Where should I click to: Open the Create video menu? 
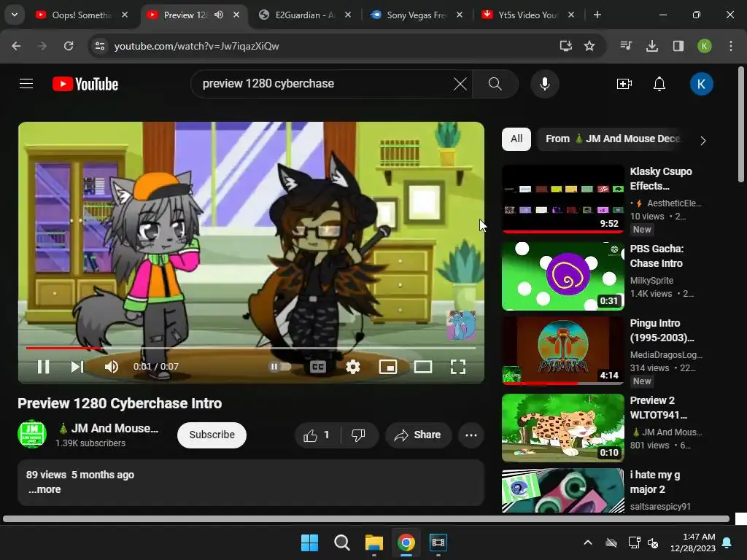pyautogui.click(x=624, y=84)
